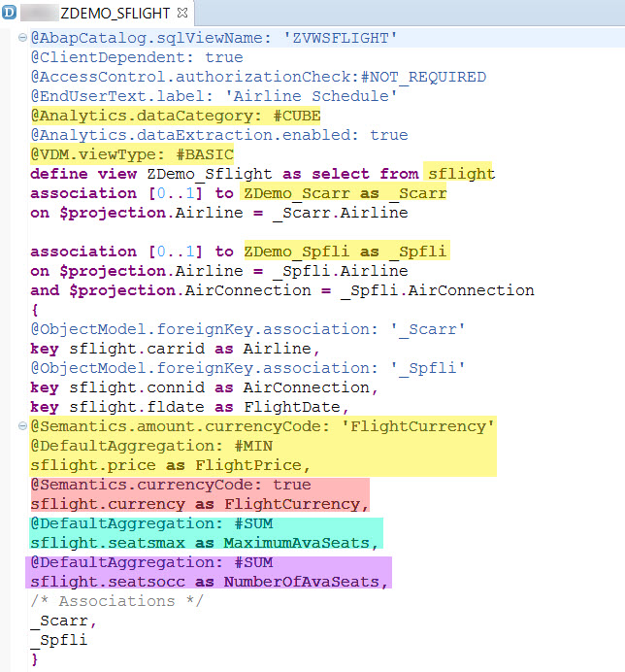Click the opening curly brace of the select list
The height and width of the screenshot is (672, 625).
35,310
